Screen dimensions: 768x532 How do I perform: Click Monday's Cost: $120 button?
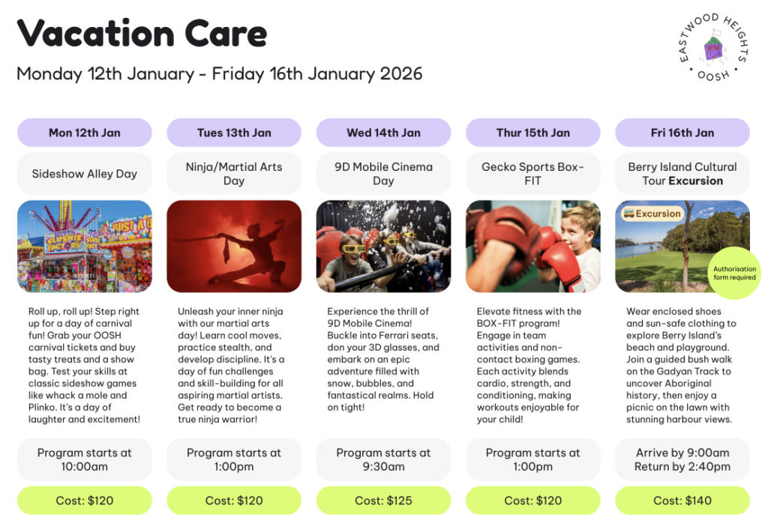click(84, 501)
